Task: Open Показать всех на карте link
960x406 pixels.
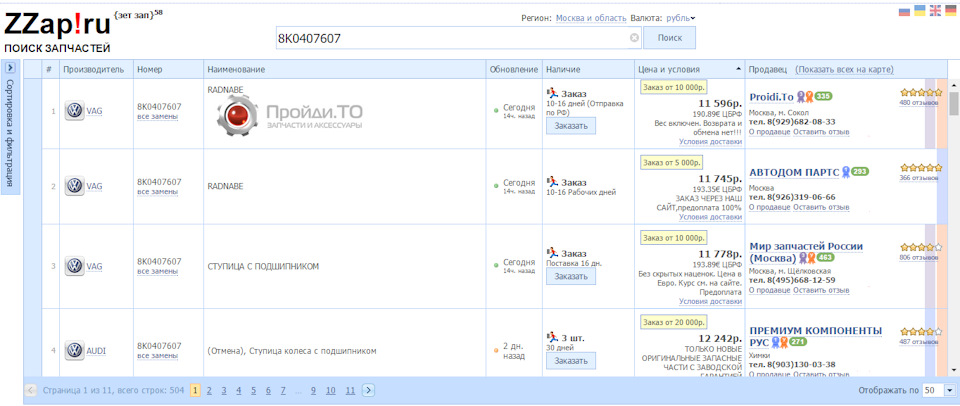Action: pos(844,70)
